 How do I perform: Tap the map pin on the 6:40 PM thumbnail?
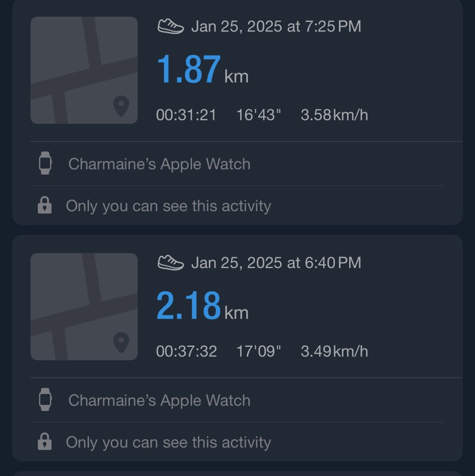pos(121,343)
